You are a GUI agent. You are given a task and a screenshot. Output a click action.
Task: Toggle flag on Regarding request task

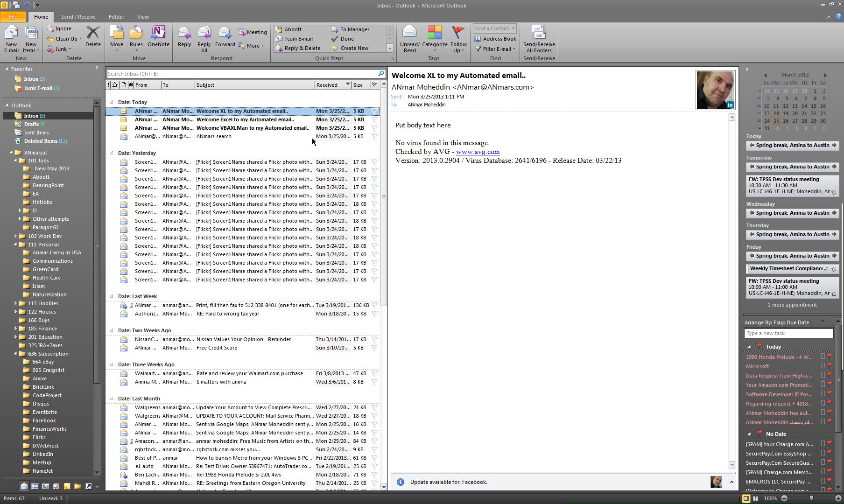830,403
